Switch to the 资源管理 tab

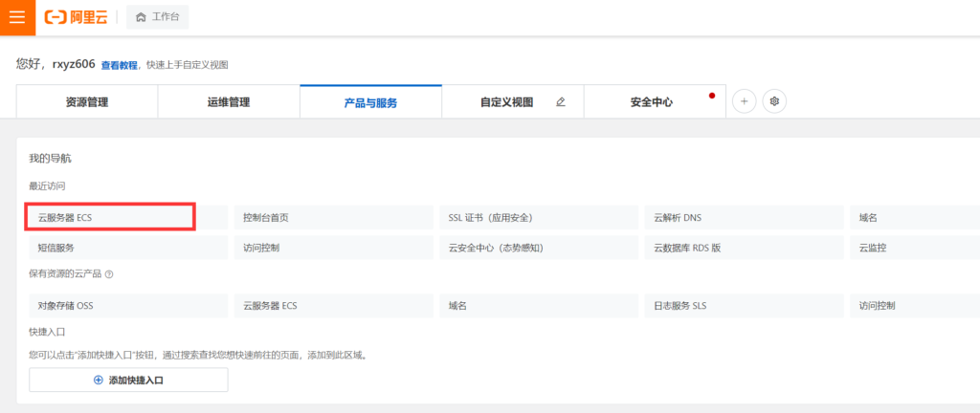point(87,102)
